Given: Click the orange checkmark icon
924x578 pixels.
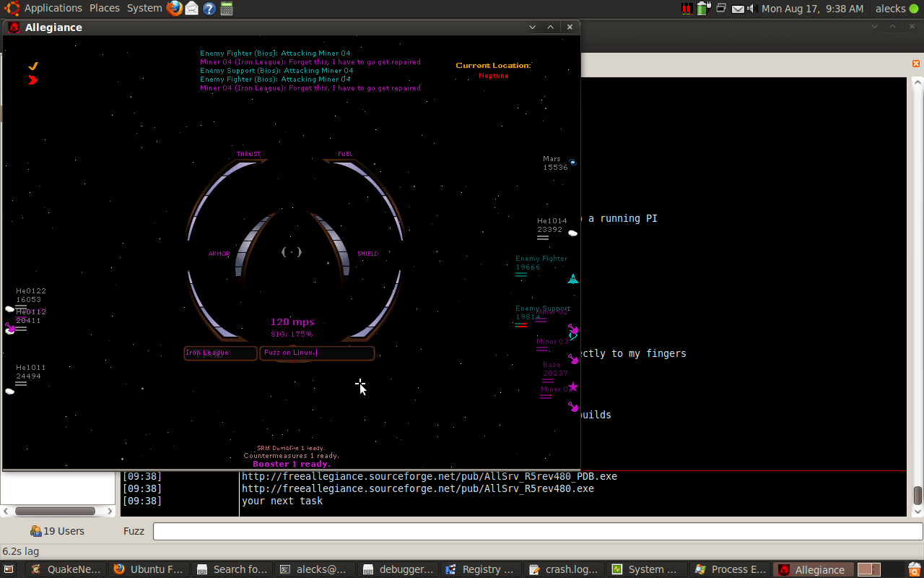Looking at the screenshot, I should tap(32, 66).
